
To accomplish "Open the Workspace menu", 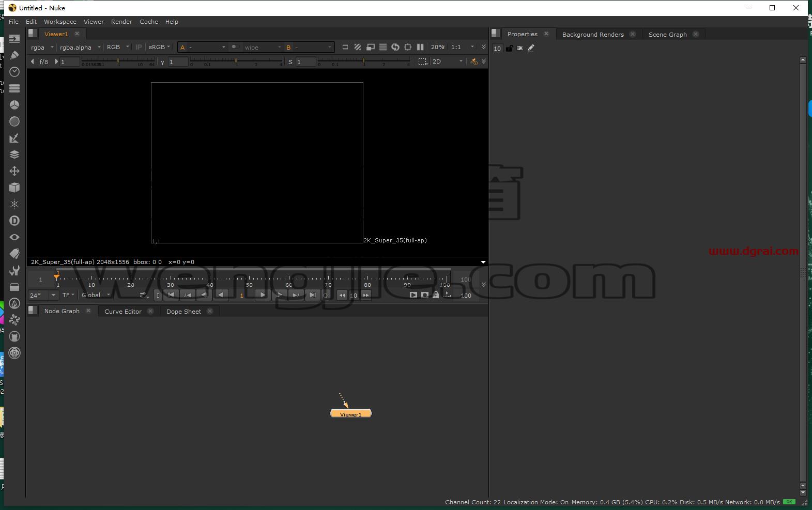I will pyautogui.click(x=60, y=22).
